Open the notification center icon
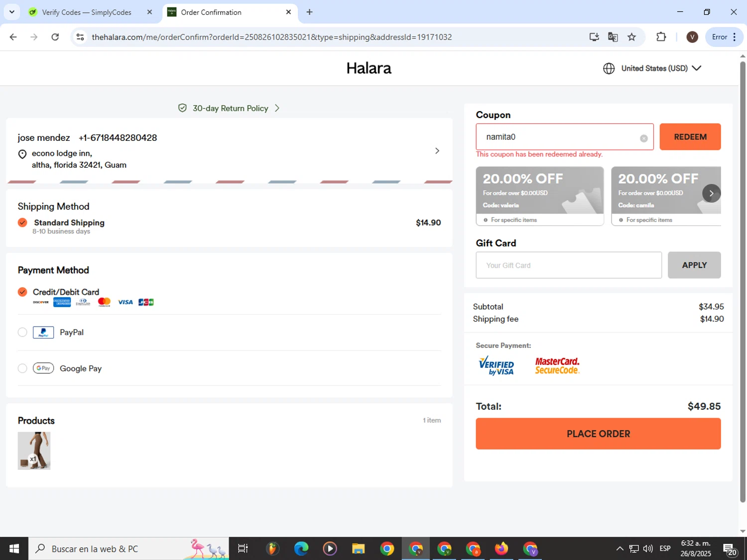747x560 pixels. (730, 549)
